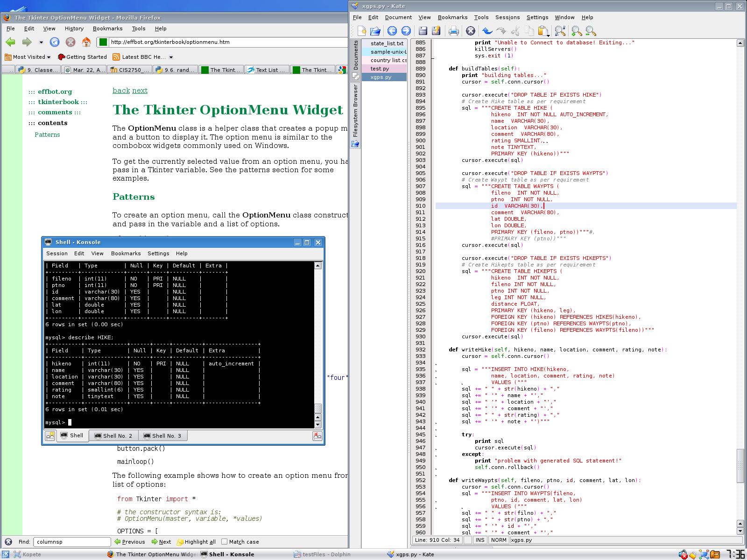
Task: Save xgps.py with Kate's save icon
Action: (423, 31)
